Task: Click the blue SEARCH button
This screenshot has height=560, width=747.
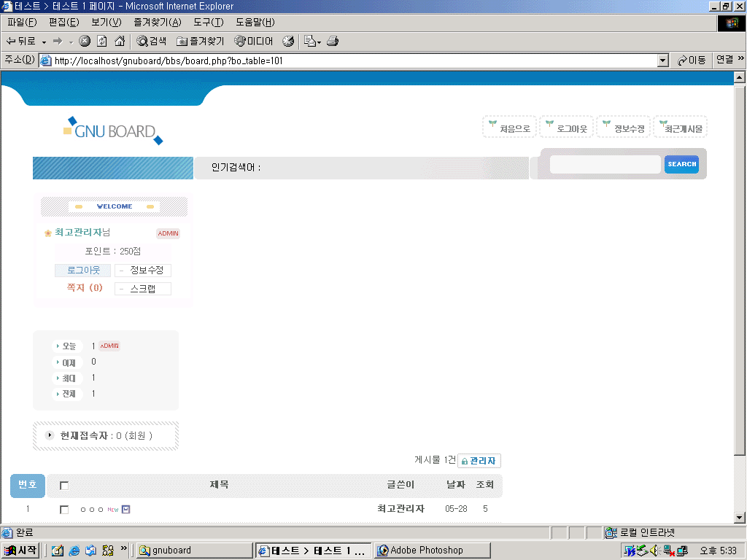Action: click(x=681, y=164)
